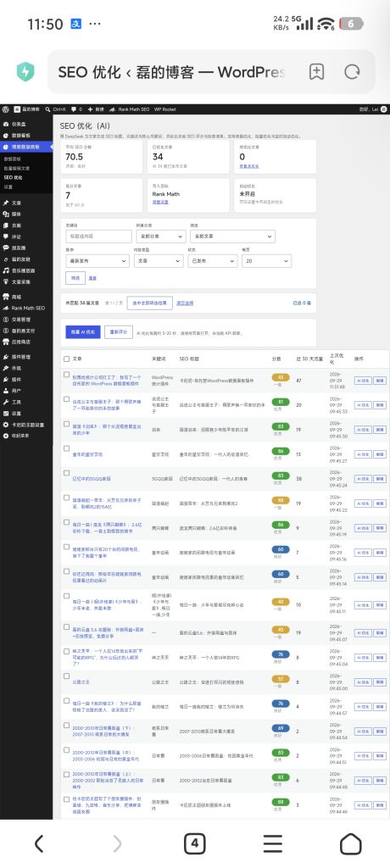Image resolution: width=390 pixels, height=868 pixels.
Task: Open the 全部分类 category dropdown
Action: (160, 236)
